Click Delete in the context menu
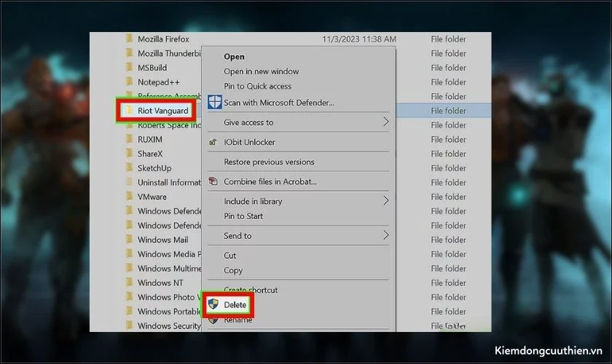 point(235,305)
